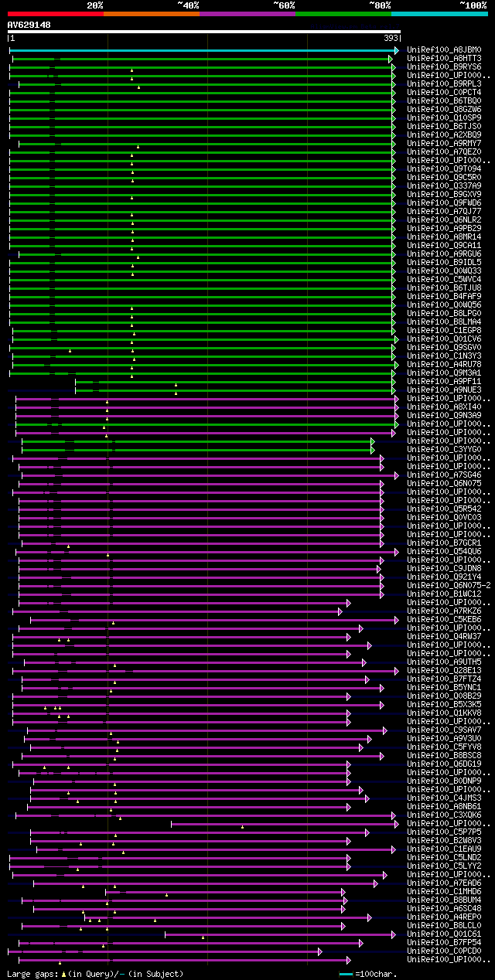The width and height of the screenshot is (495, 980).
Task: Open hit UniRef100_B9RYS6
Action: pos(445,67)
